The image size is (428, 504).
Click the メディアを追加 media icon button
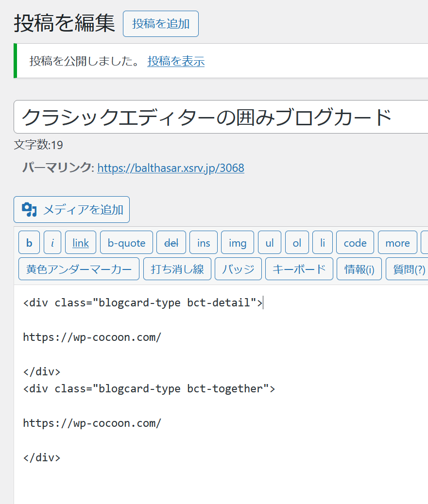(71, 210)
